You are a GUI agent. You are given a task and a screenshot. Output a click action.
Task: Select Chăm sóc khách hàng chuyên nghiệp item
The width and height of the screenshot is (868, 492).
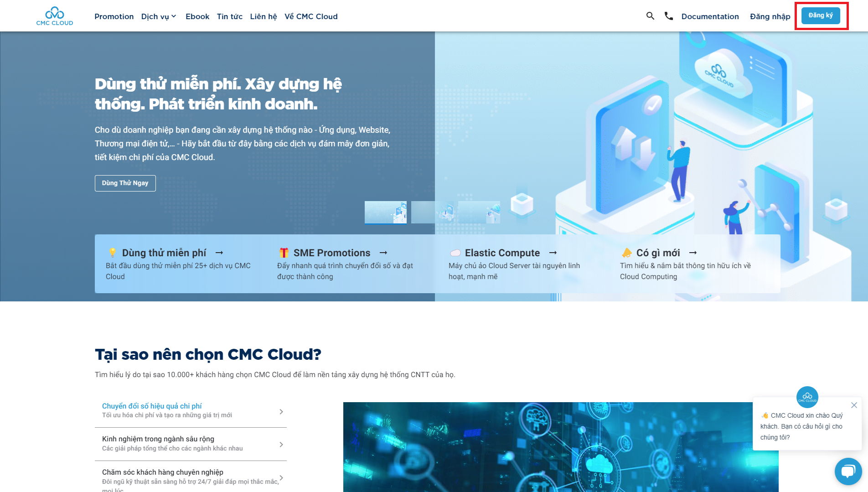pyautogui.click(x=191, y=477)
